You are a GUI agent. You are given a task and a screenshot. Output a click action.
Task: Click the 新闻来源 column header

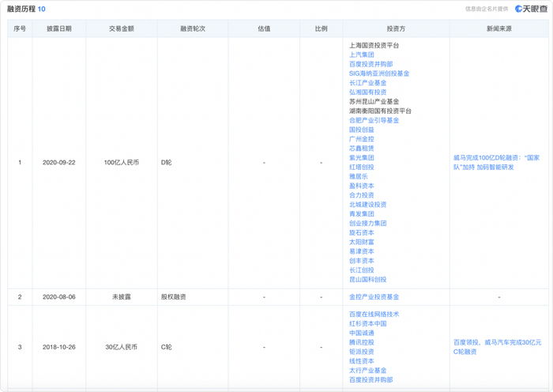[x=499, y=28]
